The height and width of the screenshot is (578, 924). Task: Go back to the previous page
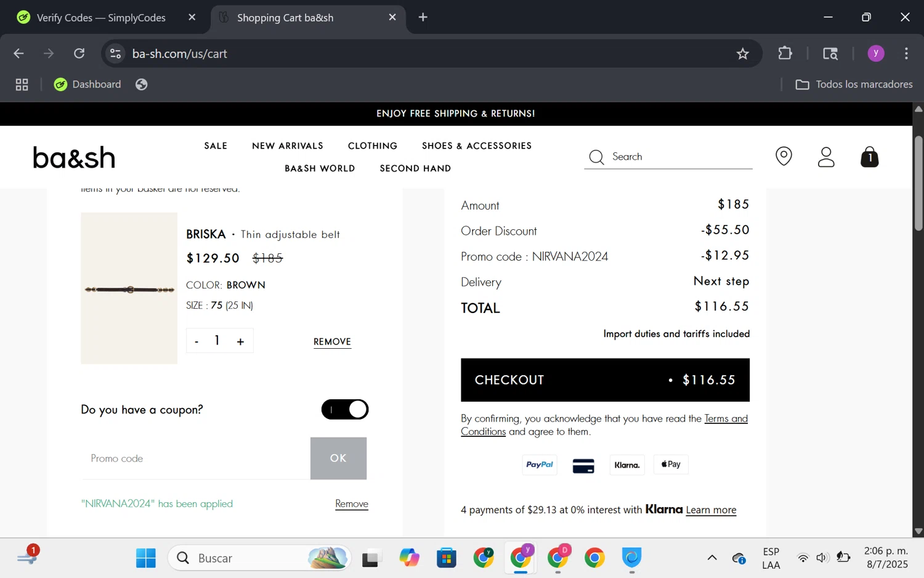pyautogui.click(x=18, y=54)
